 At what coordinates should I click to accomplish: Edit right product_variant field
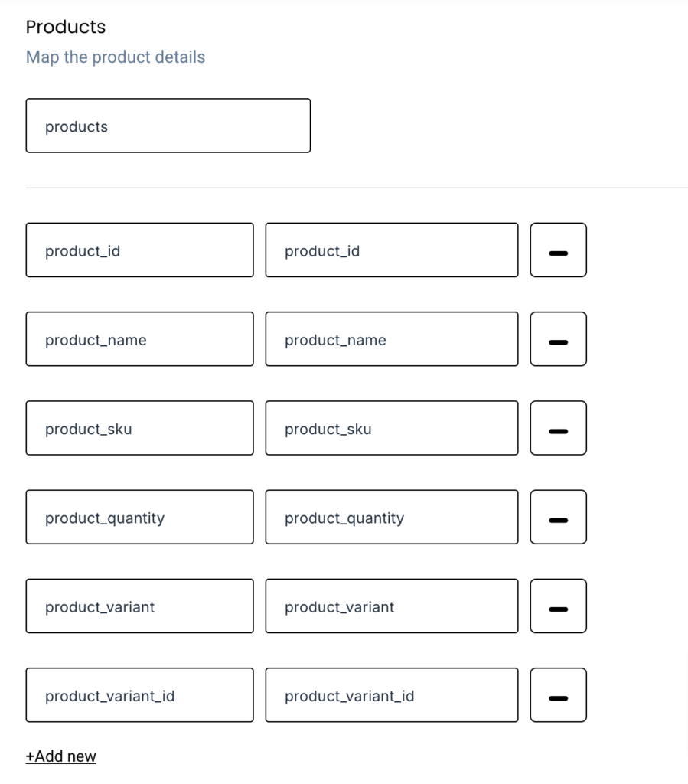[x=391, y=606]
